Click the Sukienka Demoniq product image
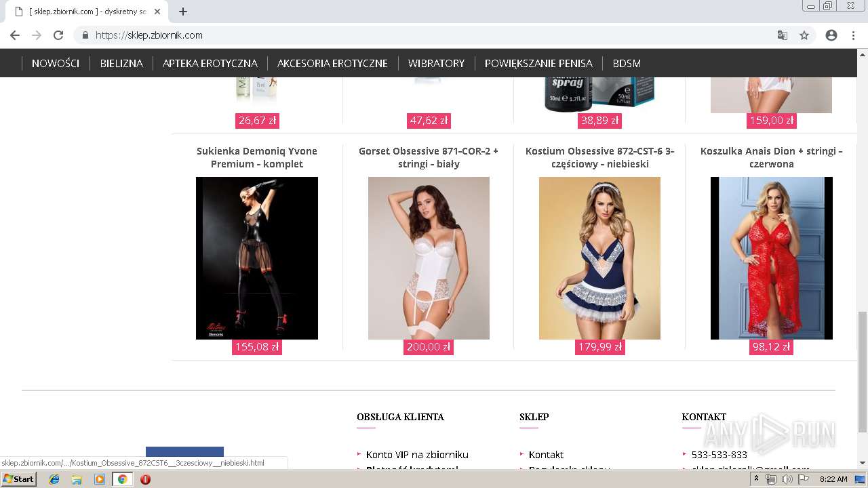The image size is (868, 488). tap(257, 258)
